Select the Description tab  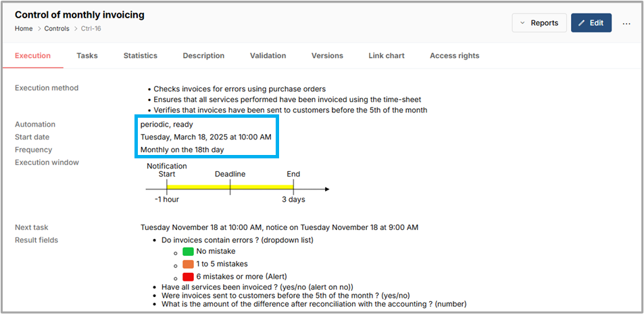tap(203, 55)
